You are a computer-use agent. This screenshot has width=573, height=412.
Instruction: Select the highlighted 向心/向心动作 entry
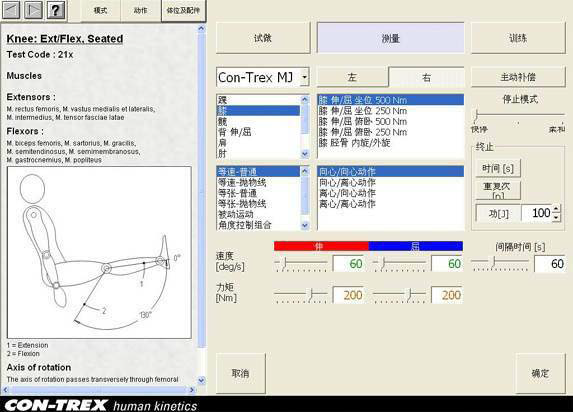point(391,171)
